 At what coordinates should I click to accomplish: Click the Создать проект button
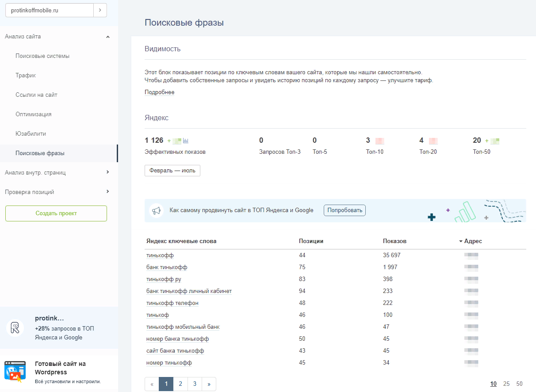pyautogui.click(x=56, y=213)
